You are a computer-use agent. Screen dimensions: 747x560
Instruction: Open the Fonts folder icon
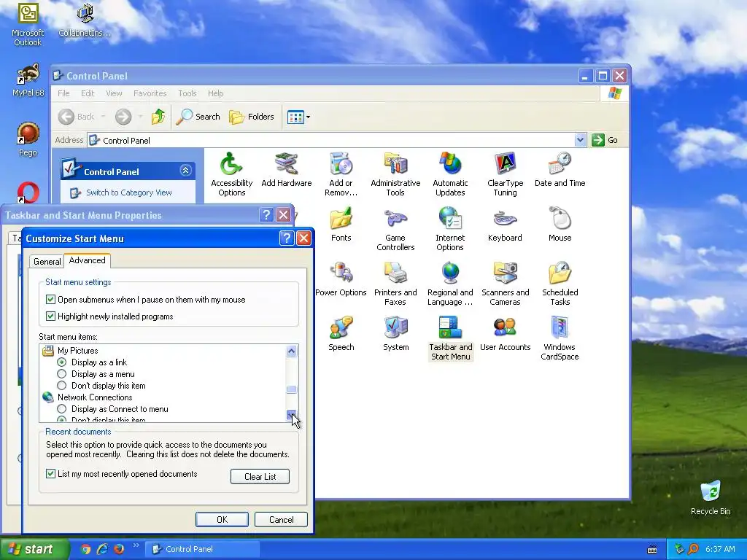pos(341,225)
